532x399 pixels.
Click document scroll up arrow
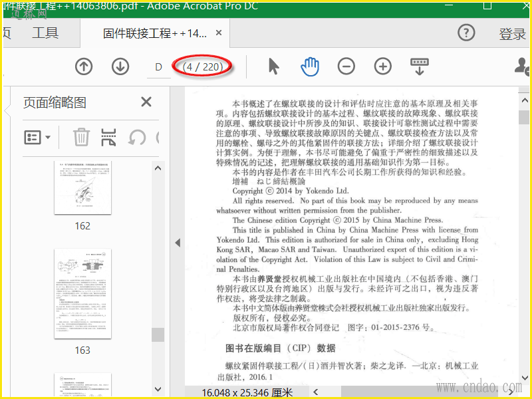tap(525, 100)
